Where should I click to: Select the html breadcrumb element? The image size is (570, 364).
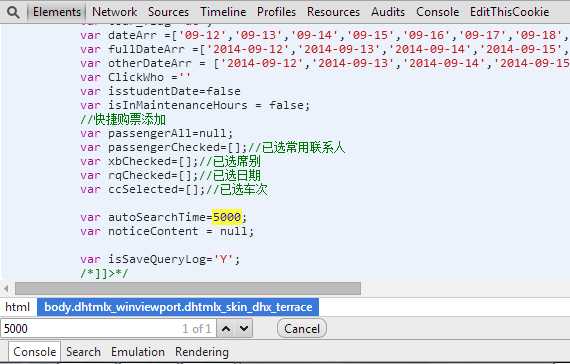17,307
